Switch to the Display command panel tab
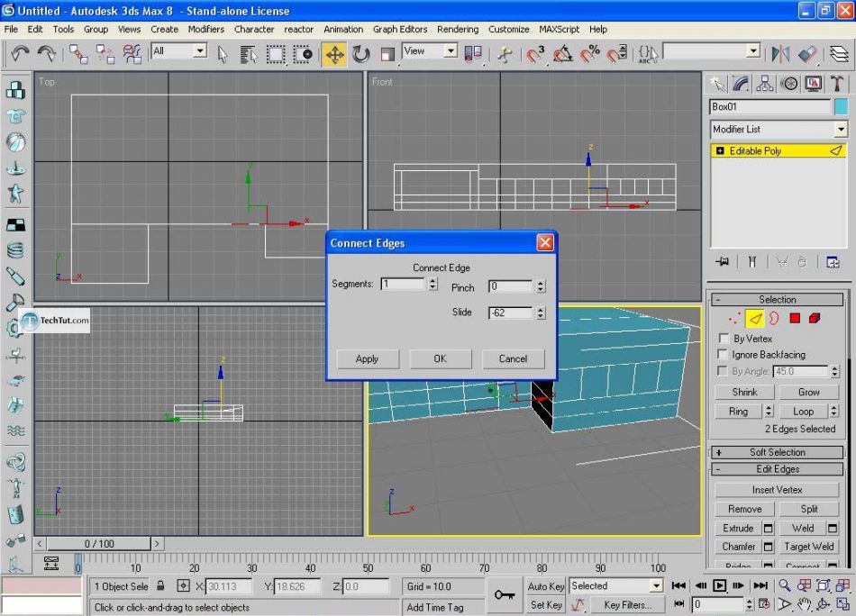 (x=813, y=84)
